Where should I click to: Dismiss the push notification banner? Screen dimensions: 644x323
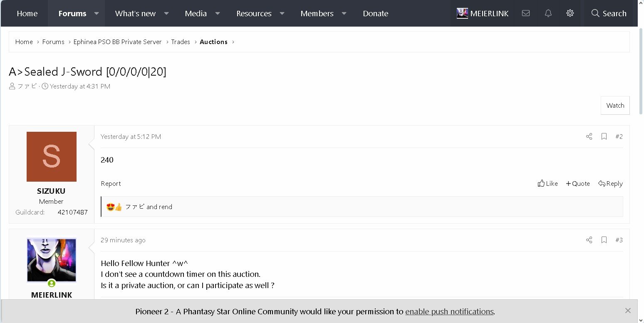coord(628,311)
